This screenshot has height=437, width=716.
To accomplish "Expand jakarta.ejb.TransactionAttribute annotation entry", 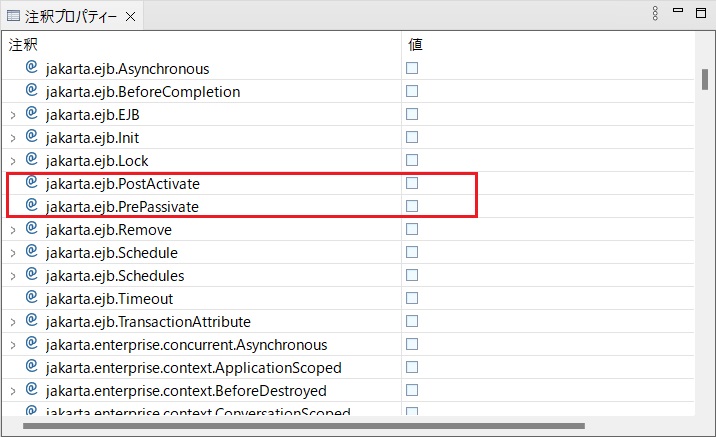I will pyautogui.click(x=13, y=322).
